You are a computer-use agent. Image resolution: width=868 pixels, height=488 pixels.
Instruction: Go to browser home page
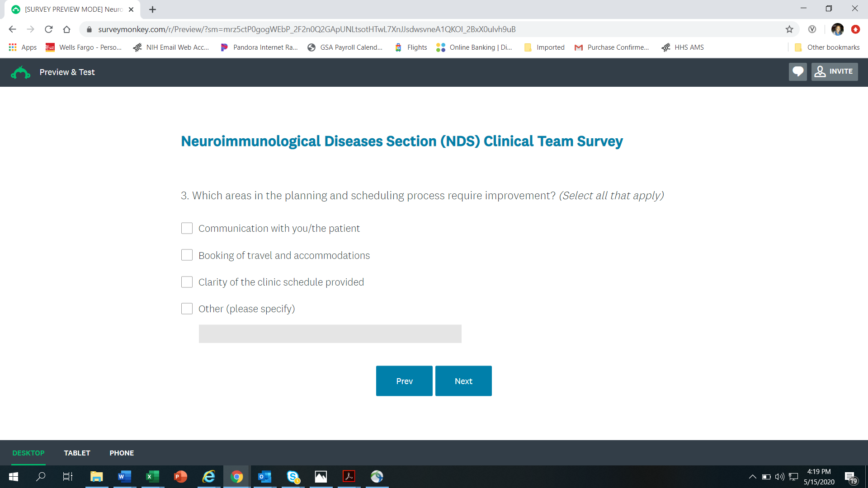(67, 29)
